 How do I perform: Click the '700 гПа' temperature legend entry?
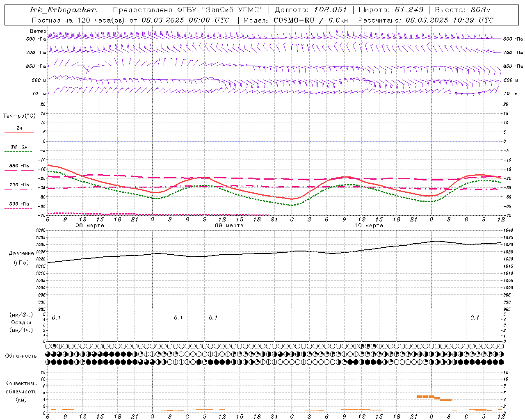click(19, 185)
